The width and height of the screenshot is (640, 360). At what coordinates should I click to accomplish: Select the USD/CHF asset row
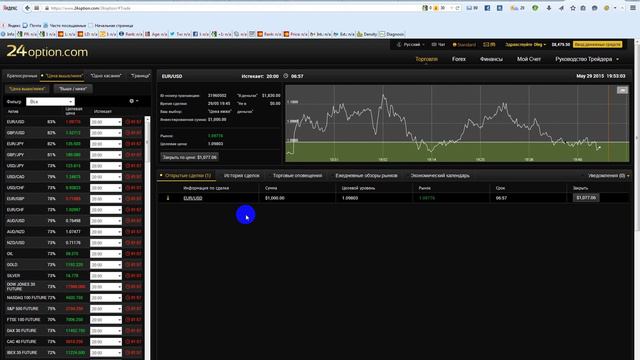pyautogui.click(x=74, y=188)
